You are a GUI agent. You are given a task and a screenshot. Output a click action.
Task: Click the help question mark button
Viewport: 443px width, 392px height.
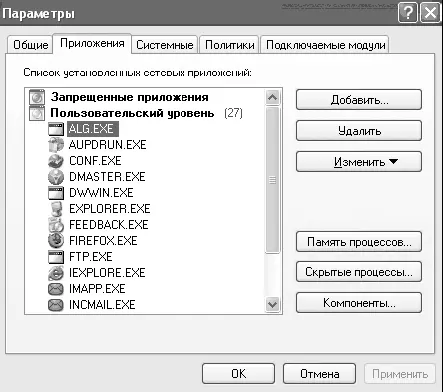pyautogui.click(x=408, y=13)
